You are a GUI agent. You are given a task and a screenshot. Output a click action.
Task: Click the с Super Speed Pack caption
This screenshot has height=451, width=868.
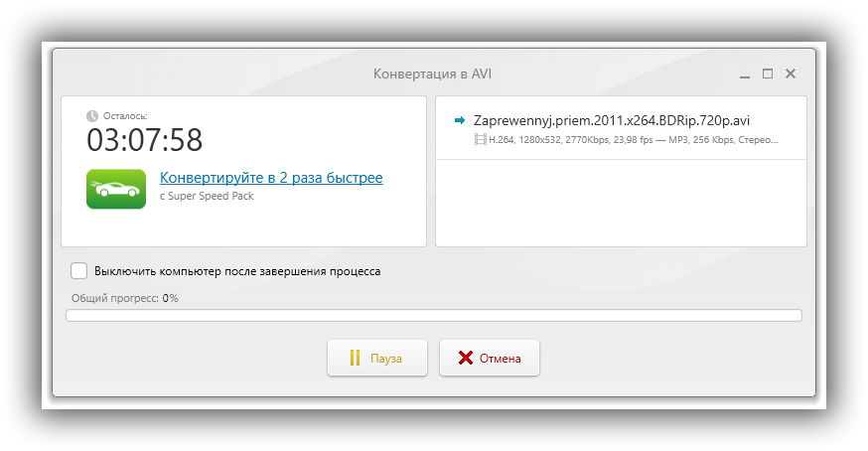click(208, 196)
